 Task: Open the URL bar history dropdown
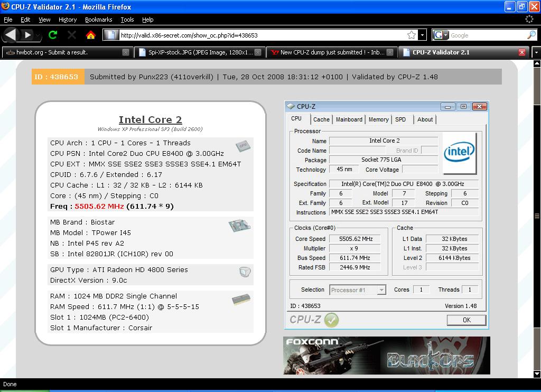[422, 35]
